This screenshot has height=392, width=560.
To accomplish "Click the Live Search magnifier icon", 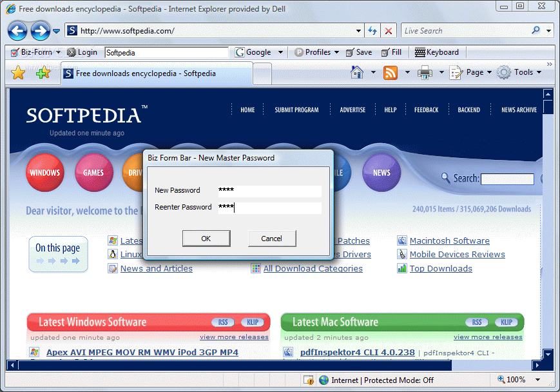I will pos(536,30).
